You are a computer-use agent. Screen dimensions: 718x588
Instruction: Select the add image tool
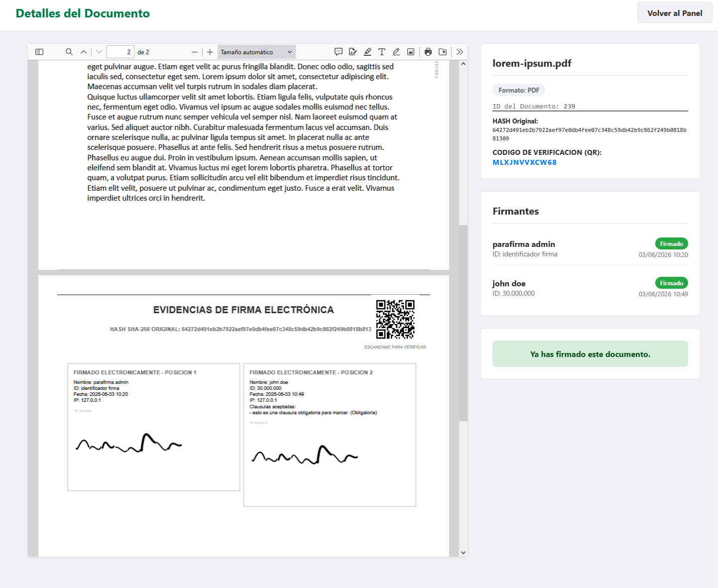click(411, 52)
